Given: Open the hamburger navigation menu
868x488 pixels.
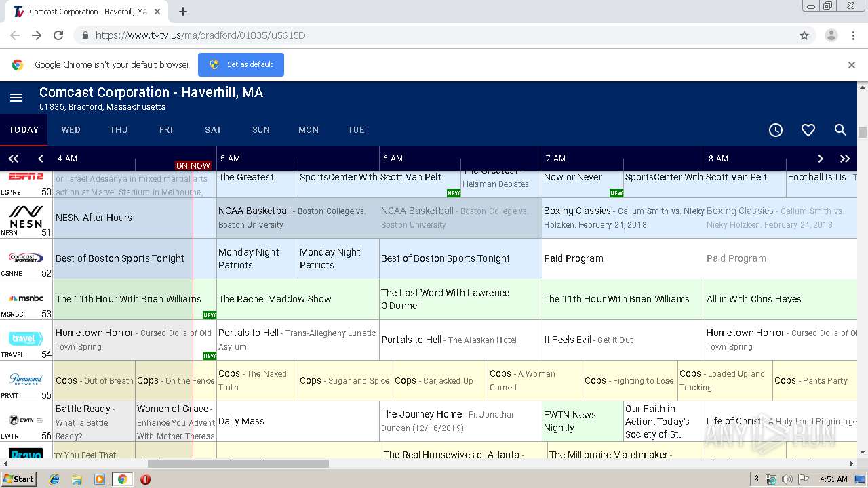Looking at the screenshot, I should point(16,98).
